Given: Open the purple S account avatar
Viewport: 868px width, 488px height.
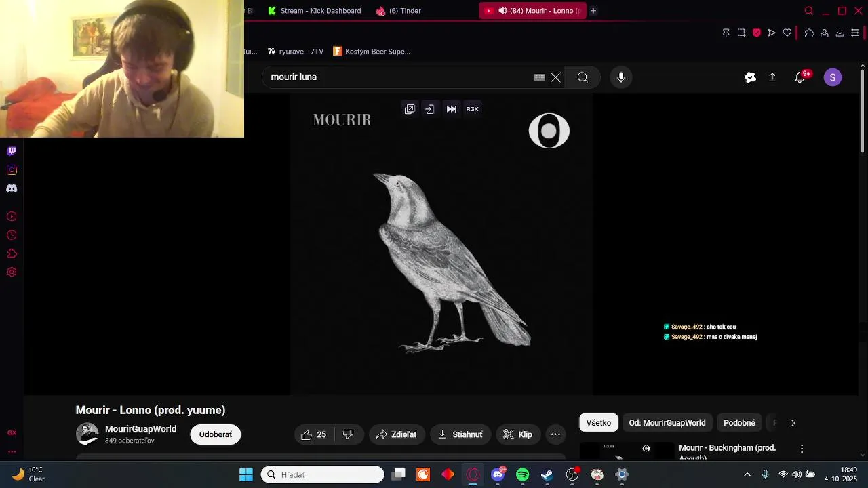Looking at the screenshot, I should point(833,77).
